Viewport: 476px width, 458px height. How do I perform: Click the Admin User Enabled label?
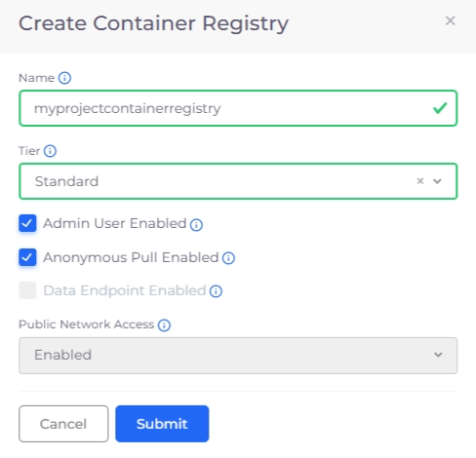click(x=115, y=223)
